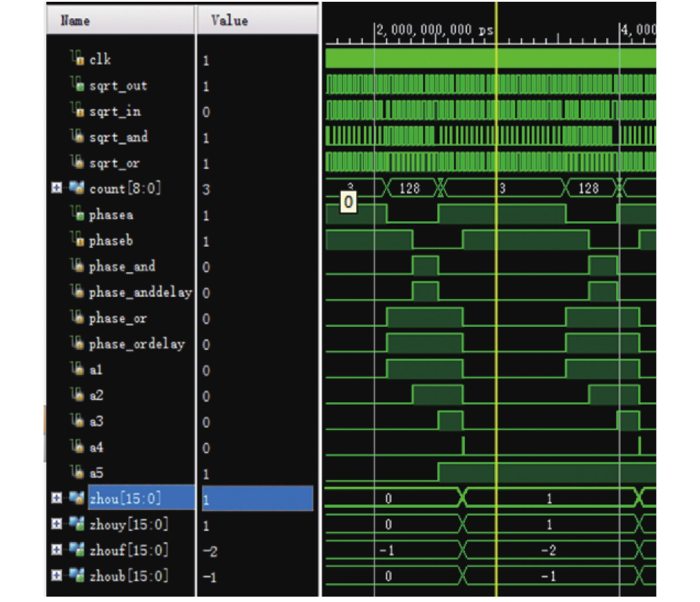The image size is (700, 602).
Task: Expand the zhoub[15:0] bus signal
Action: [x=56, y=576]
